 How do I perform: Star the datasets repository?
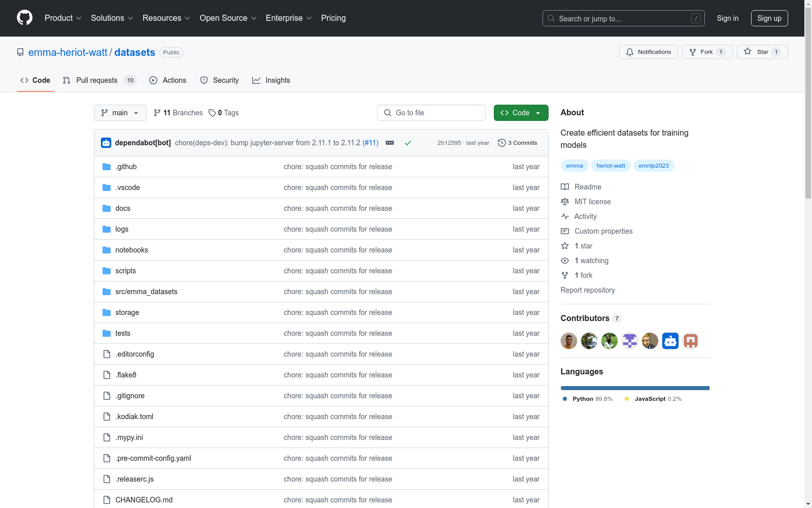pyautogui.click(x=762, y=52)
